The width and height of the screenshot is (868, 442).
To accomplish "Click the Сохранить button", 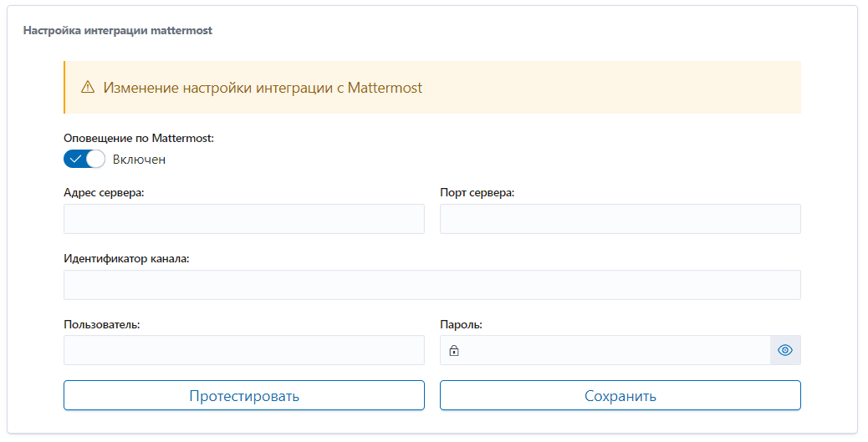I will (620, 395).
